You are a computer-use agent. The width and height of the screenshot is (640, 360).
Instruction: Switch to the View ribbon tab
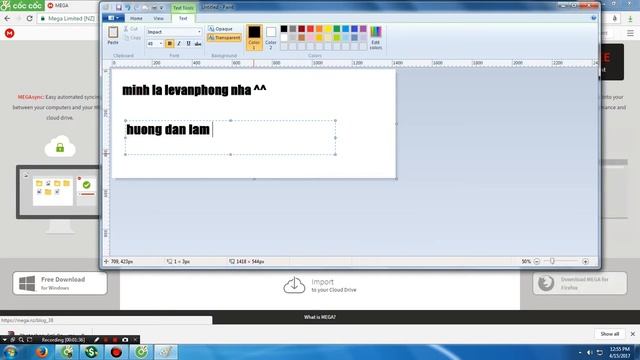(158, 18)
